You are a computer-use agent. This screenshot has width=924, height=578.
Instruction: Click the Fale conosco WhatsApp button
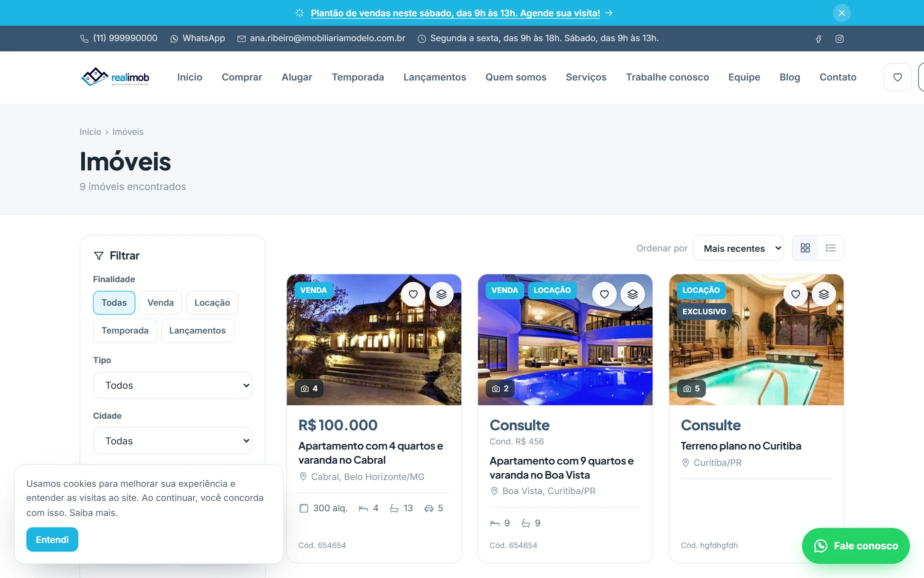(856, 546)
